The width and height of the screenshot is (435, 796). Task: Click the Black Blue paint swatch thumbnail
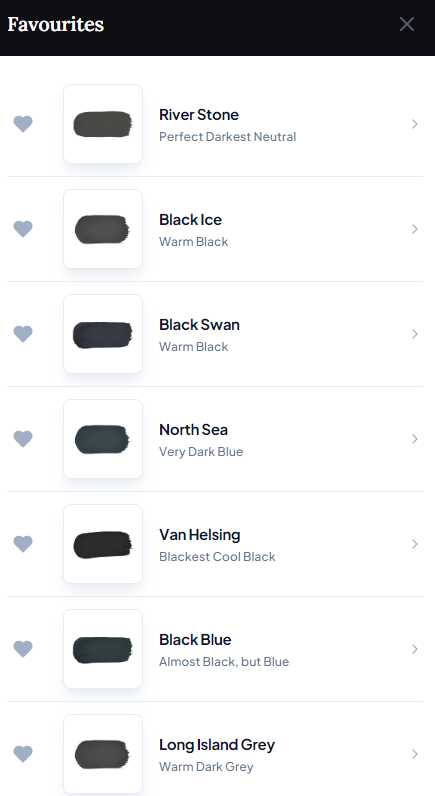click(x=103, y=649)
